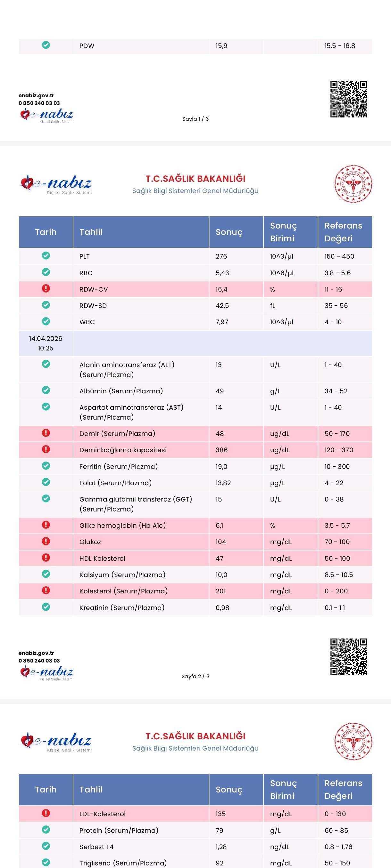Click the Sonuç column header on page 3
This screenshot has height=868, width=391.
click(229, 790)
